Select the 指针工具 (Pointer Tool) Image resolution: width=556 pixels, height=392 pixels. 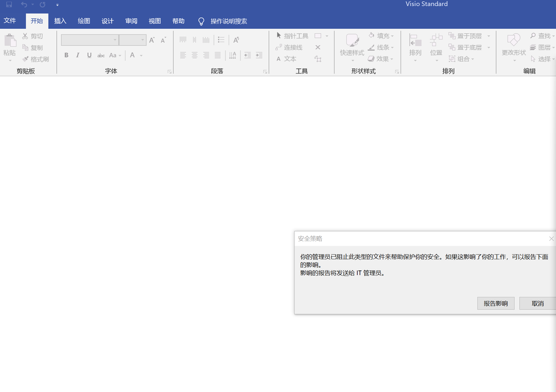coord(296,36)
